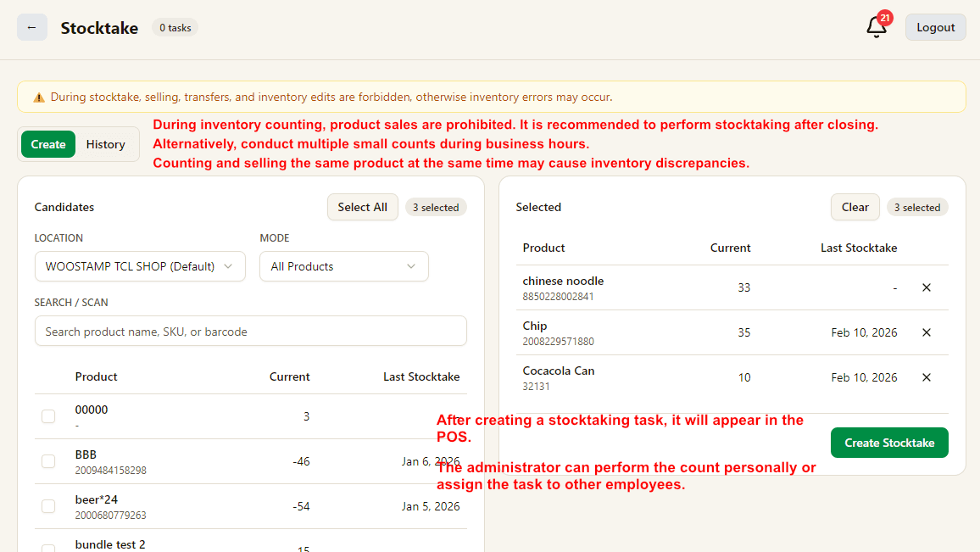The image size is (980, 552).
Task: Remove Chip from Selected list
Action: (926, 332)
